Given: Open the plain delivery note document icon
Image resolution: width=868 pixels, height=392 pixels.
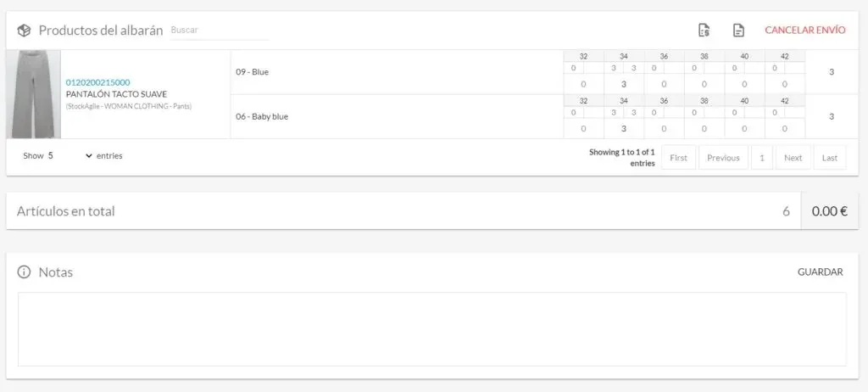Looking at the screenshot, I should 738,31.
